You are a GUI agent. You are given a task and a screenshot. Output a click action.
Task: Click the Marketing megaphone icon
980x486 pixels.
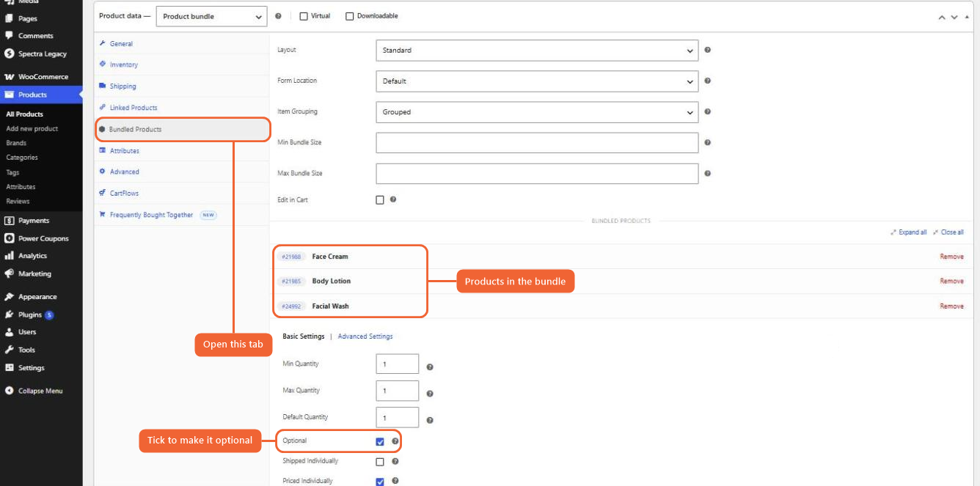pyautogui.click(x=9, y=273)
